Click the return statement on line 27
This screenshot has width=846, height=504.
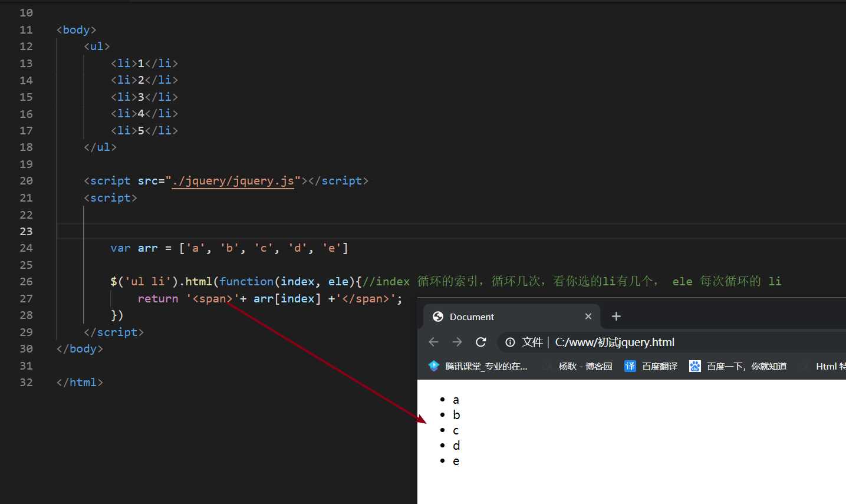(270, 298)
